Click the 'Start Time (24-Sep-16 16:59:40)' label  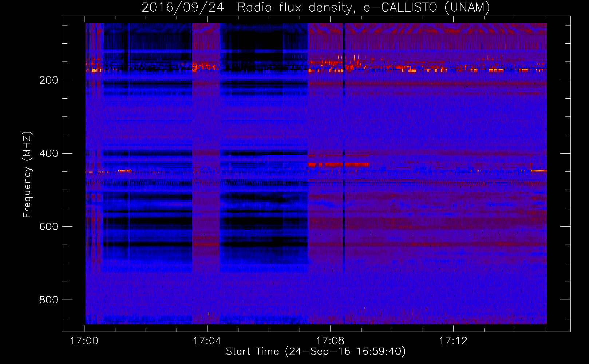(316, 352)
